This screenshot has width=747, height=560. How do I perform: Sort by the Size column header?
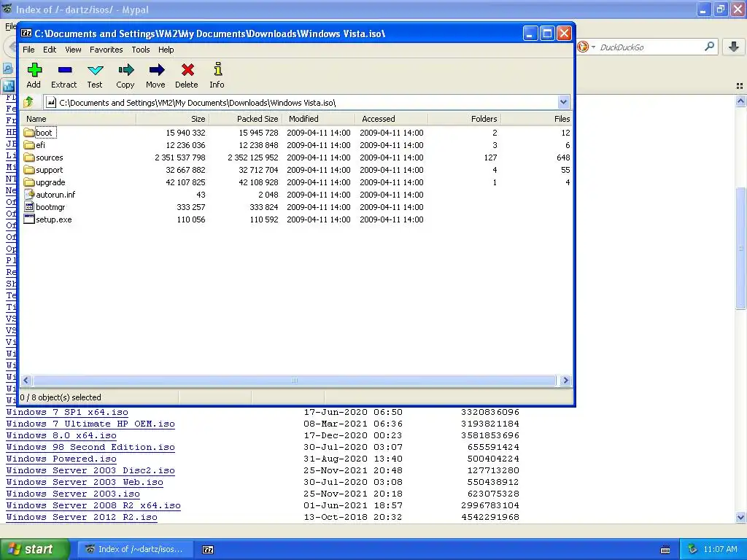coord(172,119)
